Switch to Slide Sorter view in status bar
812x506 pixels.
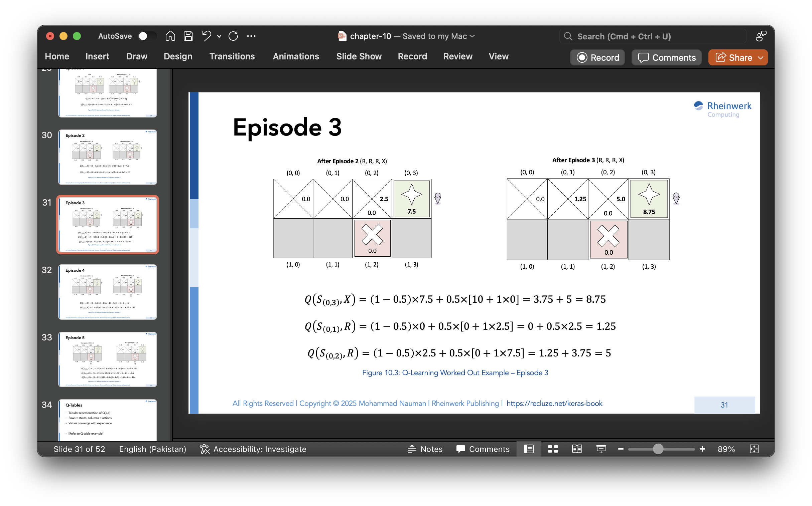pyautogui.click(x=553, y=449)
